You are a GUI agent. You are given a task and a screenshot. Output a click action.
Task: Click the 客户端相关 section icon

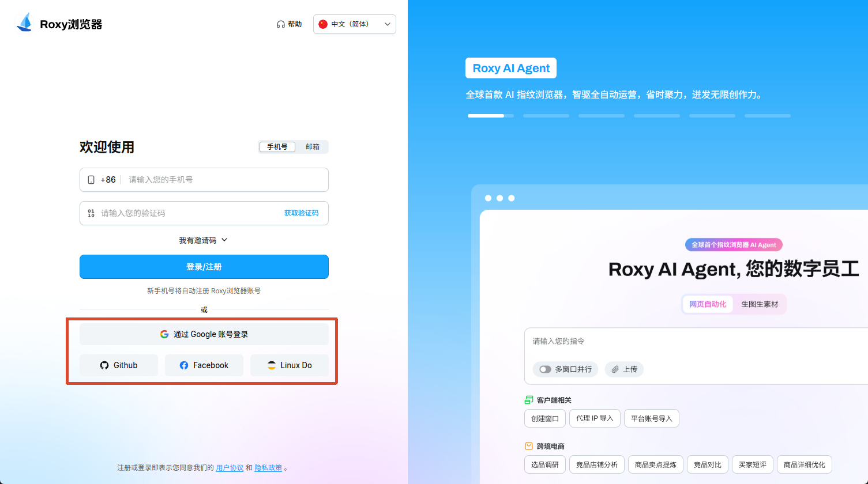pos(529,400)
